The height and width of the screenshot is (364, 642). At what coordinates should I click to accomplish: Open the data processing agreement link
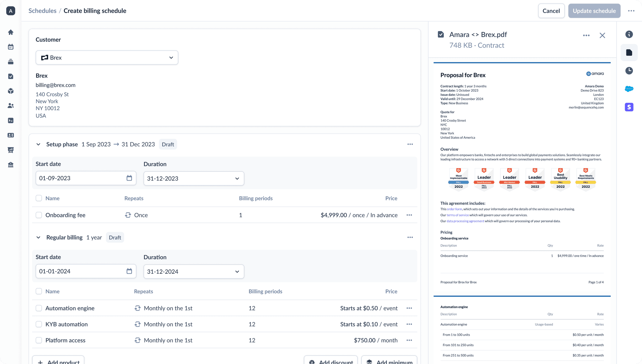point(465,221)
